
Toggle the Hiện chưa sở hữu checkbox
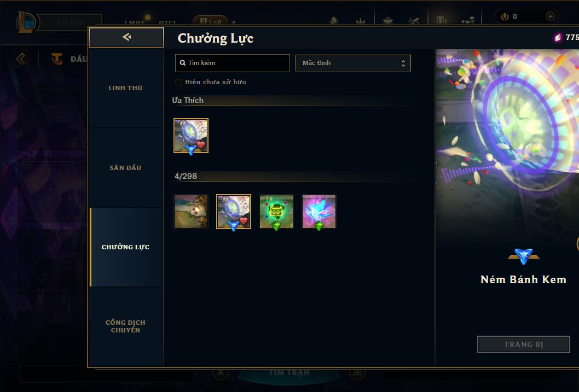179,82
